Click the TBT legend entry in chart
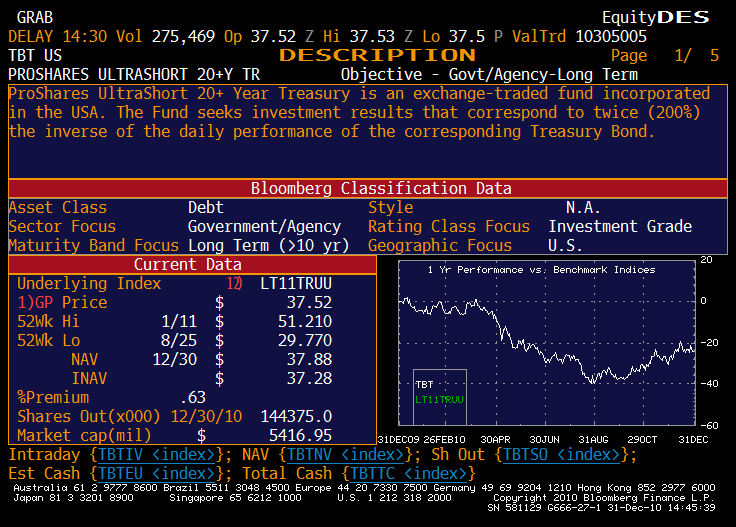This screenshot has height=527, width=736. tap(424, 385)
